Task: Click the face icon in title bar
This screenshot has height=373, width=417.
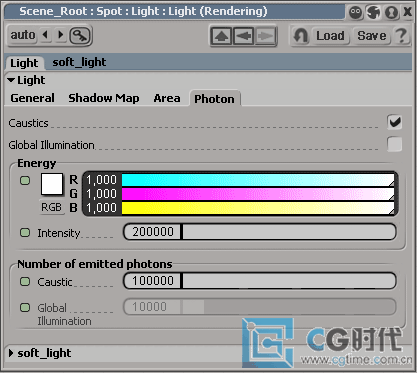Action: pos(355,13)
